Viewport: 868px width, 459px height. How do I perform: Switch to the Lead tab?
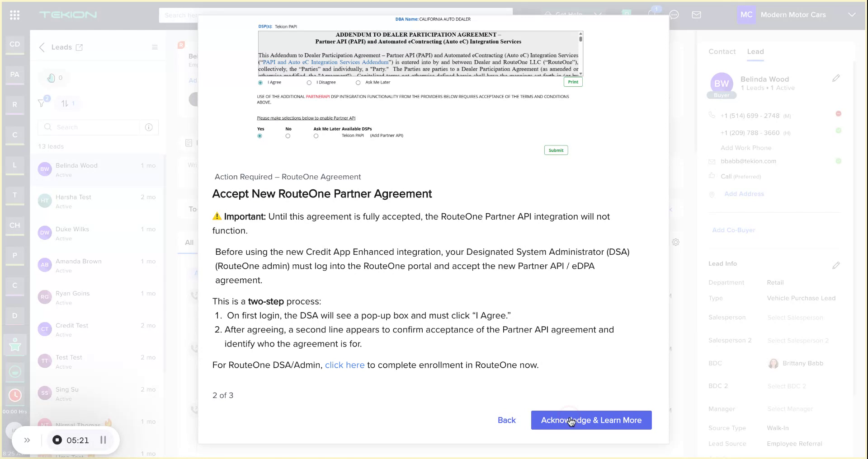click(755, 52)
